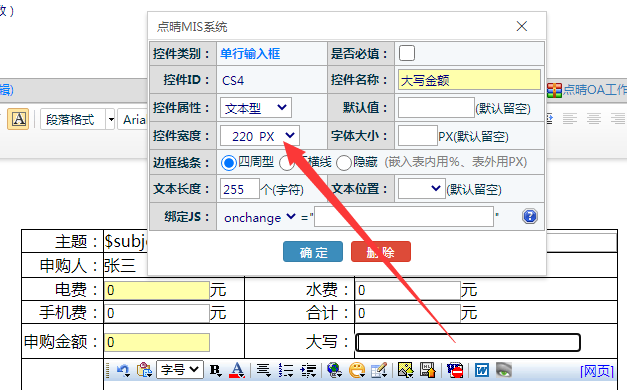The height and width of the screenshot is (390, 627).
Task: Open the font color tool
Action: click(x=237, y=370)
